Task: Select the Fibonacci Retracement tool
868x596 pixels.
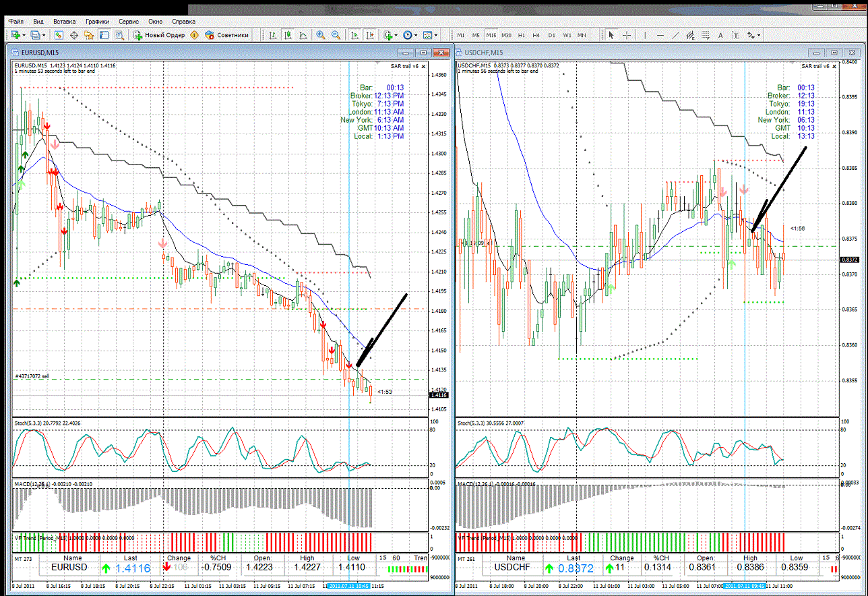Action: (x=706, y=34)
